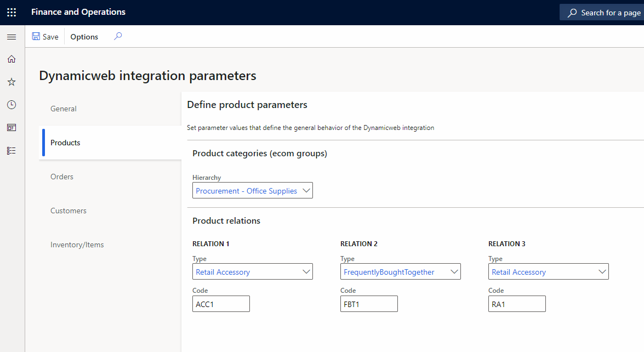Image resolution: width=644 pixels, height=352 pixels.
Task: Open Modules list icon in sidebar
Action: click(x=12, y=150)
